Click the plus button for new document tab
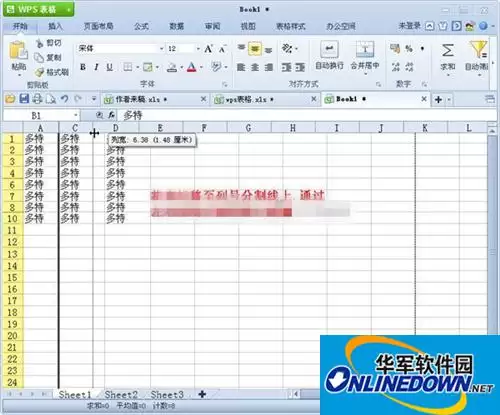Viewport: 500px width, 415px height. pos(439,99)
